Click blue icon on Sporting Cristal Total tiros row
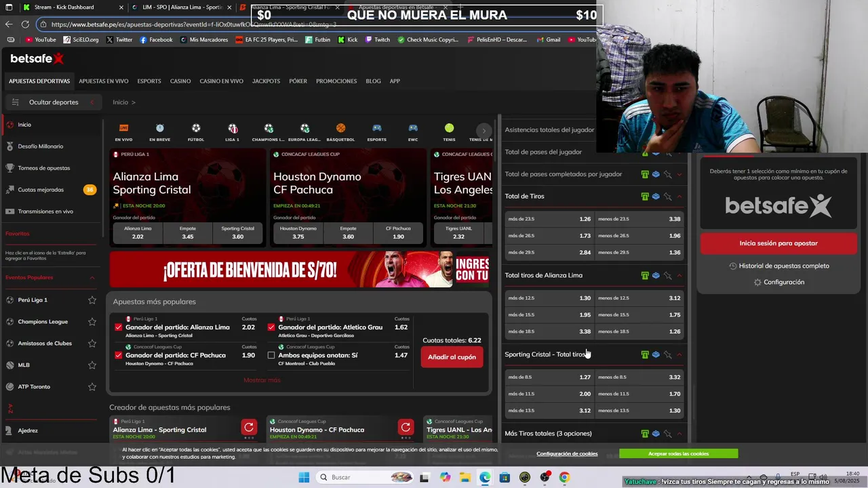 [656, 354]
